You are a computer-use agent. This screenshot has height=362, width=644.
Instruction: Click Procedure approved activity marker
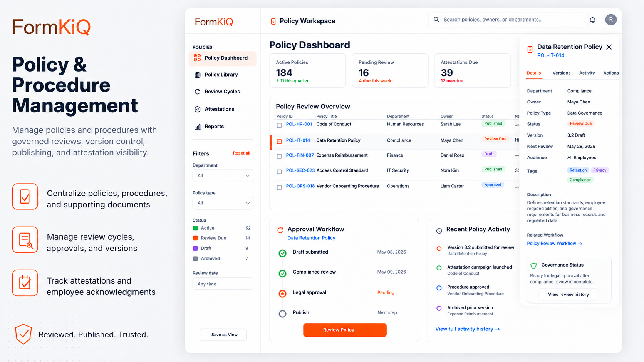[439, 288]
